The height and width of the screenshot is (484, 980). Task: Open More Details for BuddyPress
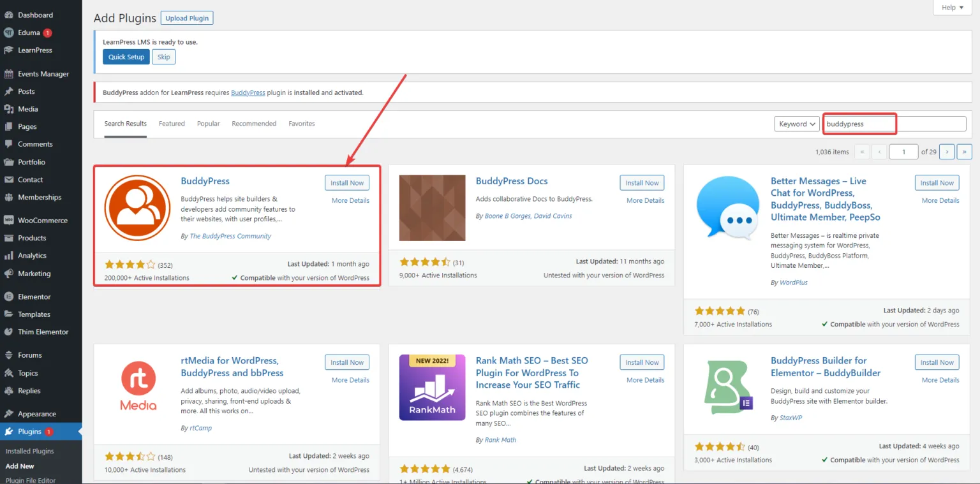(350, 200)
